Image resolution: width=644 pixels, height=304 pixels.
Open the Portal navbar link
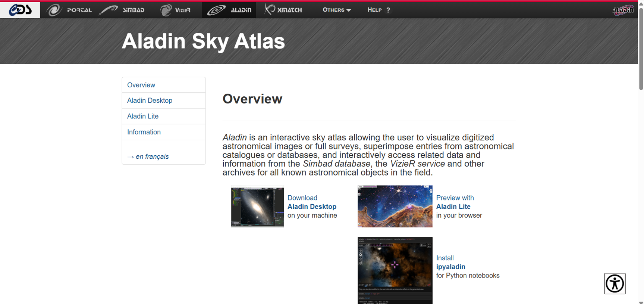tap(79, 10)
